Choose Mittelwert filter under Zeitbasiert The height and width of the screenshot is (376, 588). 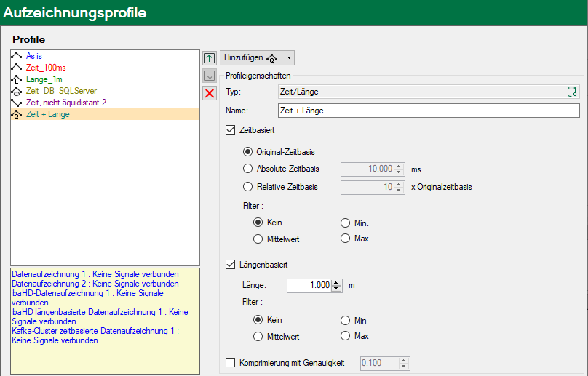click(x=258, y=239)
